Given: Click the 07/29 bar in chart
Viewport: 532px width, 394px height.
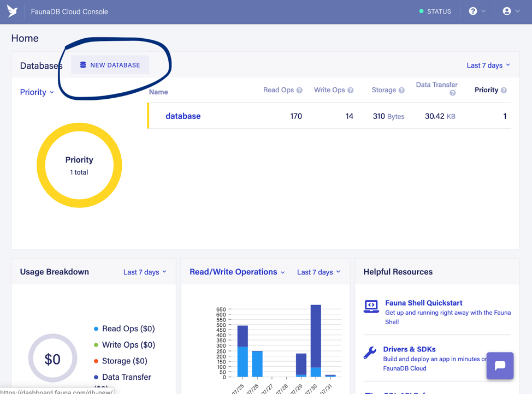Looking at the screenshot, I should coord(302,365).
